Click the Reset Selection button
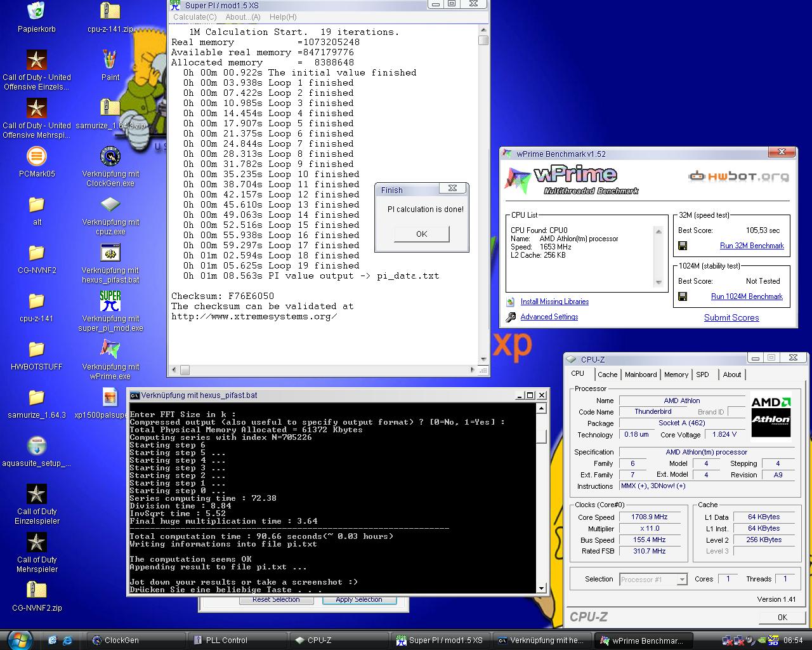Viewport: 812px width, 650px height. [276, 599]
